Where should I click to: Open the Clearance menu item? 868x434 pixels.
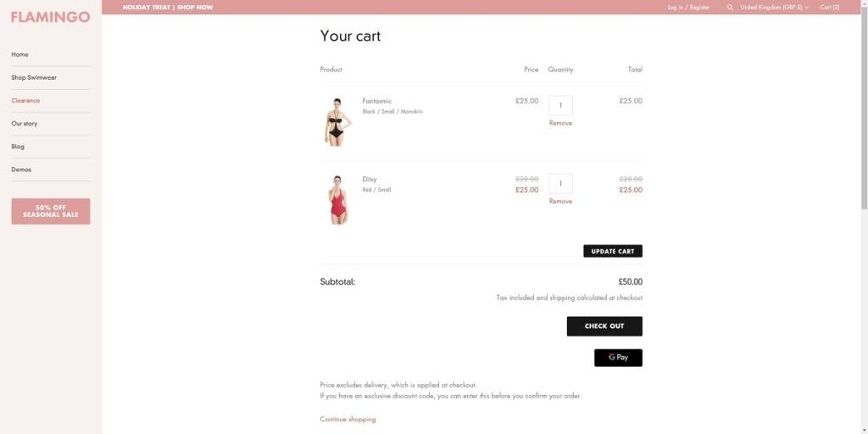tap(25, 100)
